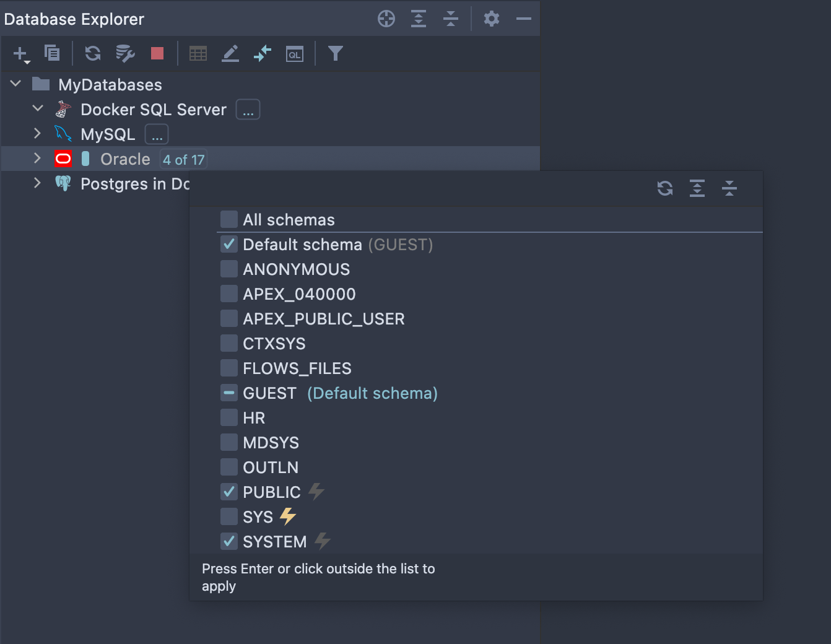Image resolution: width=831 pixels, height=644 pixels.
Task: Click the Duplicate data source icon
Action: (x=52, y=54)
